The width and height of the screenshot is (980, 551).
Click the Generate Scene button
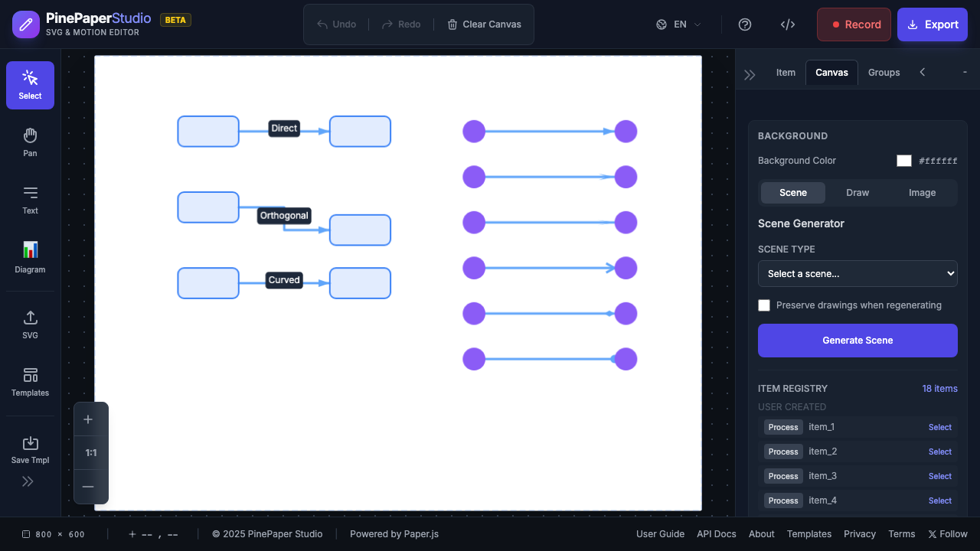pyautogui.click(x=857, y=340)
